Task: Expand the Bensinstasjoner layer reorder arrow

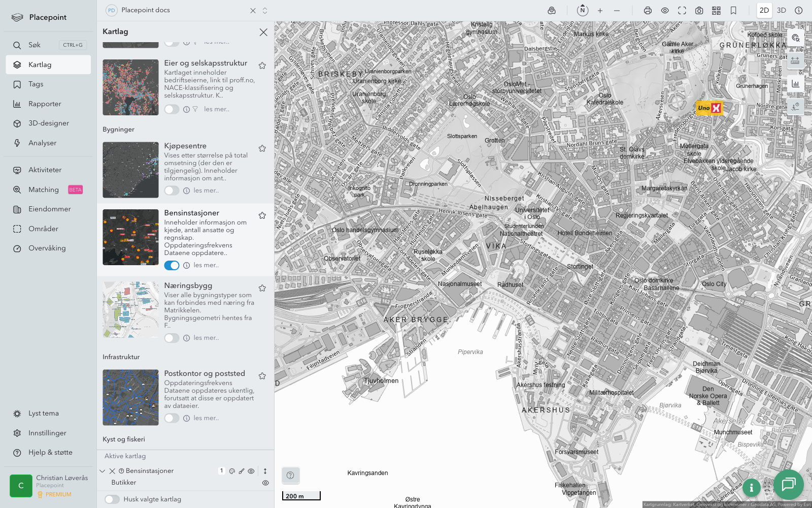Action: (x=265, y=471)
